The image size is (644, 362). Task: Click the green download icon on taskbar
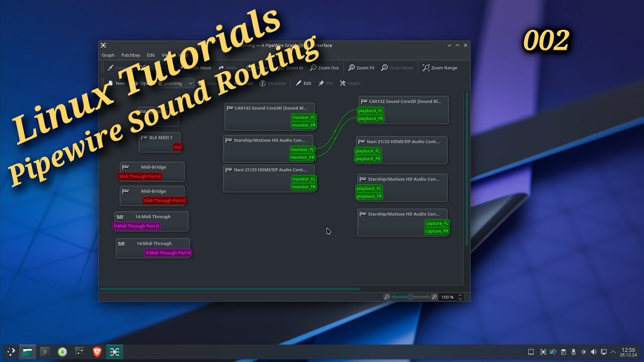(x=62, y=352)
